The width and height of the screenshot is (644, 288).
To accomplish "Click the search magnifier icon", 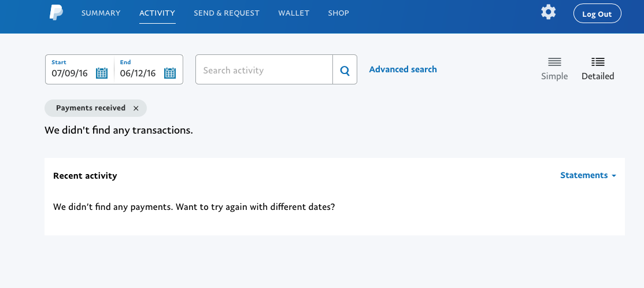I will (345, 71).
